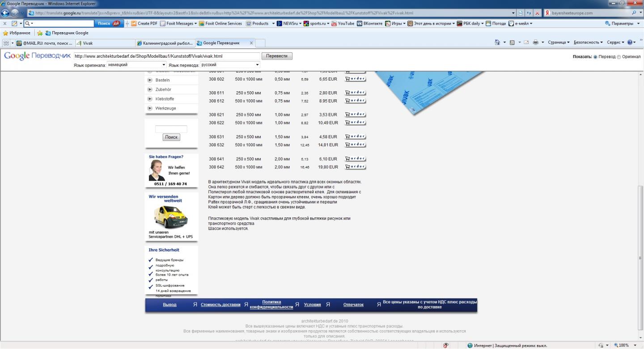Viewport: 644px width, 349px height.
Task: Click order cart for item 308 642
Action: coord(355,167)
